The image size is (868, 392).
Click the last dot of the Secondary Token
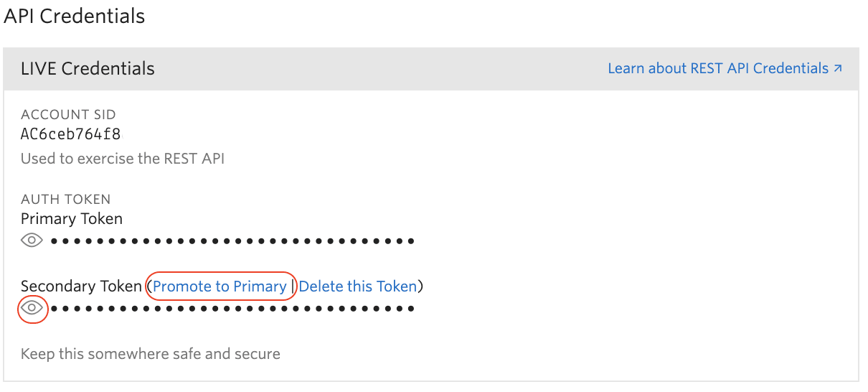(x=411, y=309)
